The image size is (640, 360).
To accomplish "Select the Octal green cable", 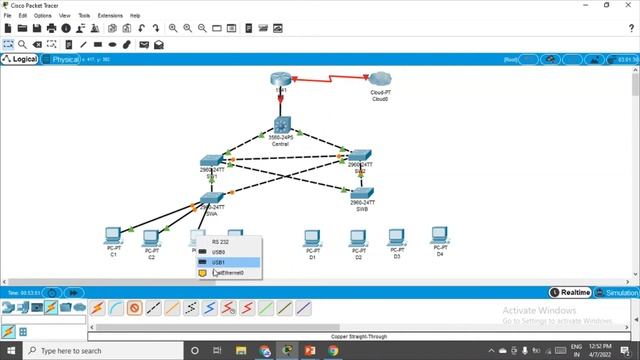I will click(x=266, y=308).
